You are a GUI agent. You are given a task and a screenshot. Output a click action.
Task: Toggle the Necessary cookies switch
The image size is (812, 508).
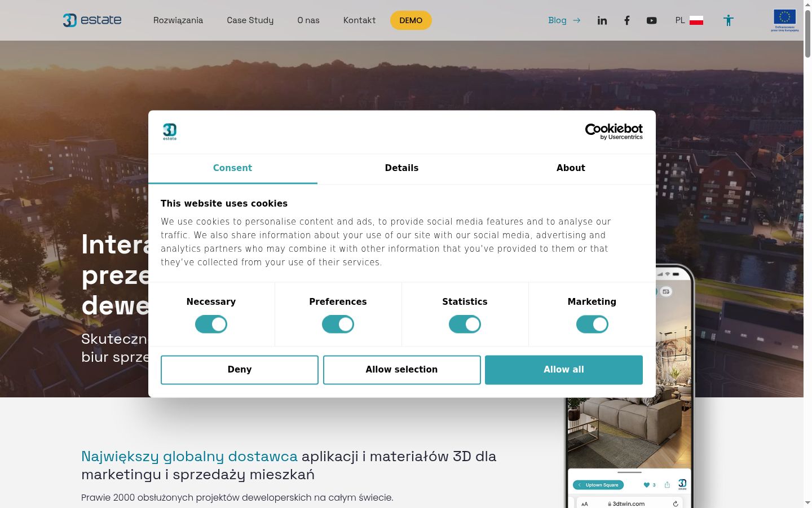point(211,324)
